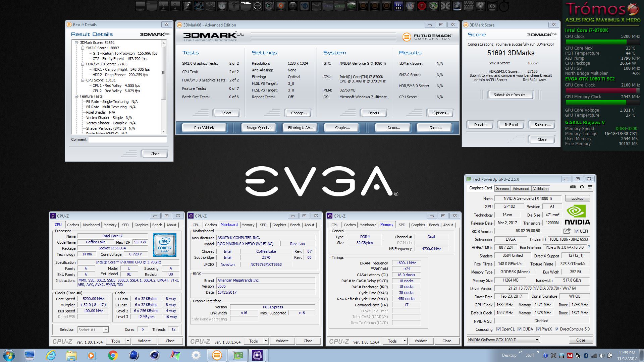
Task: Click Lookup button in GPU-Z
Action: 577,198
